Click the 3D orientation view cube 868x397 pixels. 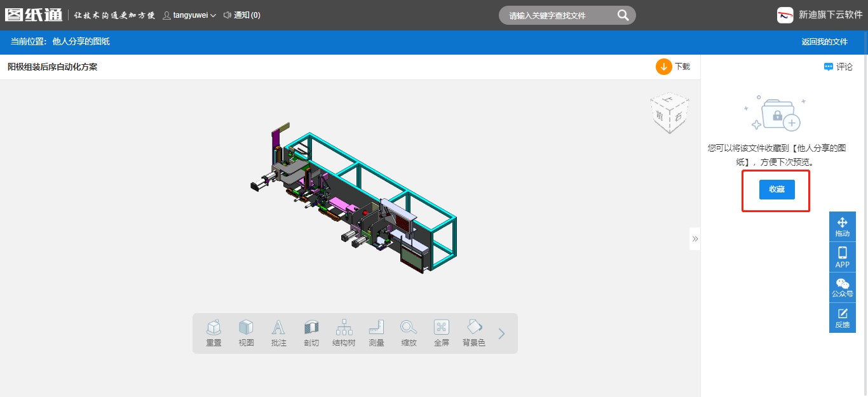pos(669,113)
